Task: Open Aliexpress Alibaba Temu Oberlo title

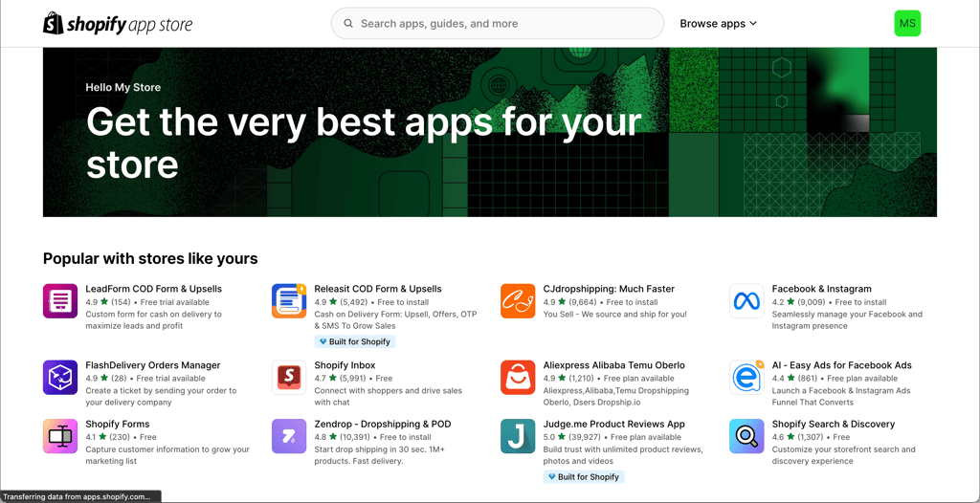Action: [613, 365]
